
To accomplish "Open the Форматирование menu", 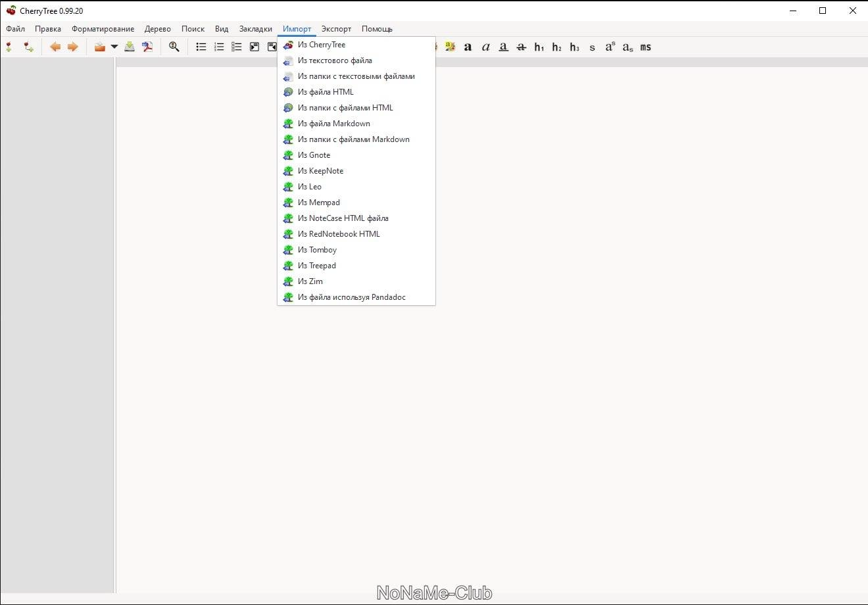I will click(x=103, y=29).
